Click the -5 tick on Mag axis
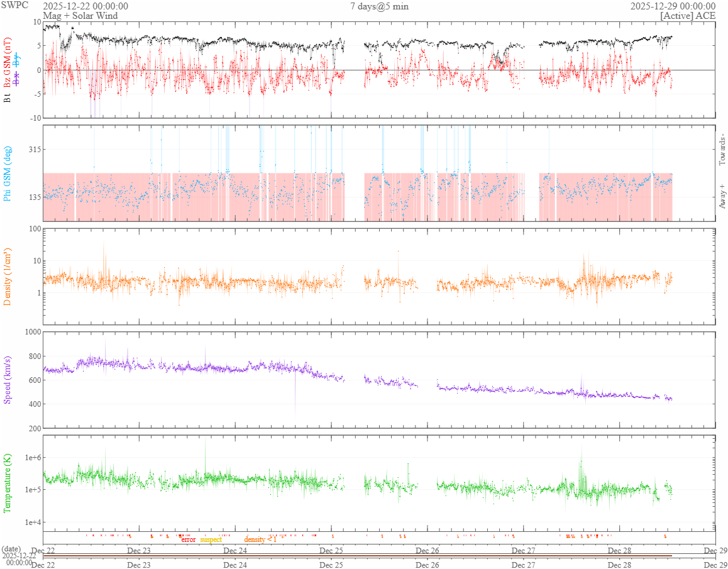The image size is (728, 569). tap(37, 94)
